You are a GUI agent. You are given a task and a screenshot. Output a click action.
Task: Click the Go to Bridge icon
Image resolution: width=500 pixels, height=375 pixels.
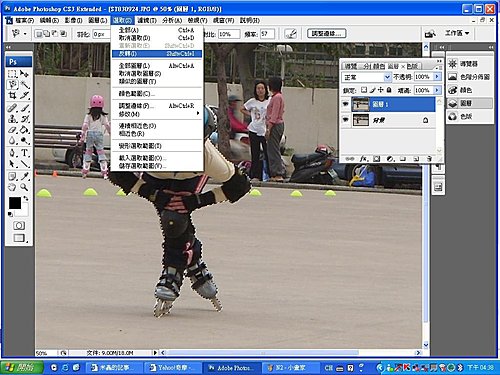click(x=430, y=33)
